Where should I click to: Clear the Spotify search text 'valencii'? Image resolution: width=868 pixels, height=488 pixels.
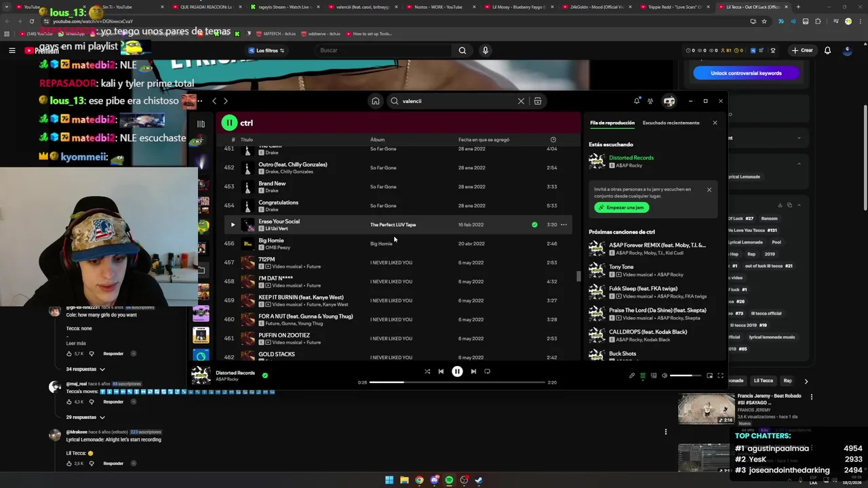(521, 101)
